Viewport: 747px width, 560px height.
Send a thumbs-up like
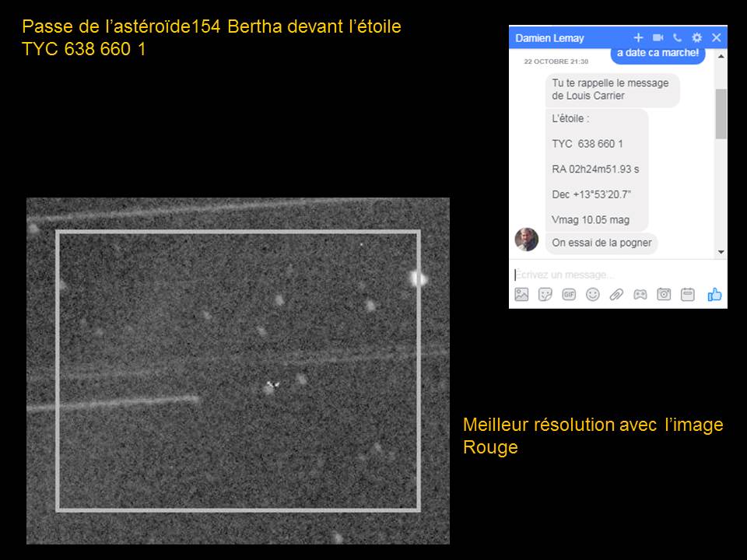pos(714,294)
